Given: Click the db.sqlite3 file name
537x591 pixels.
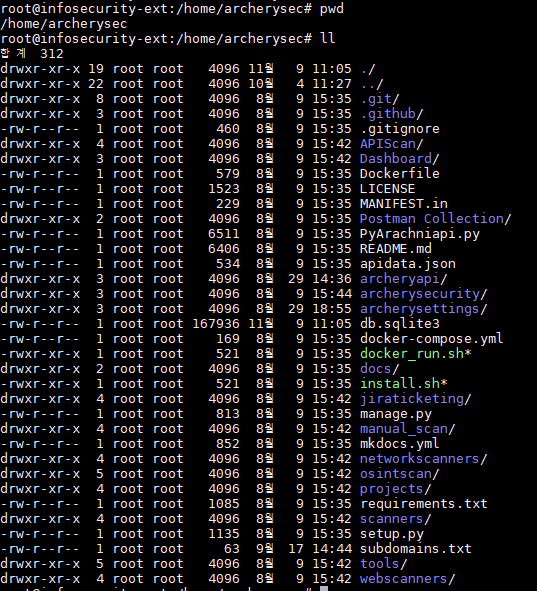Looking at the screenshot, I should (400, 324).
